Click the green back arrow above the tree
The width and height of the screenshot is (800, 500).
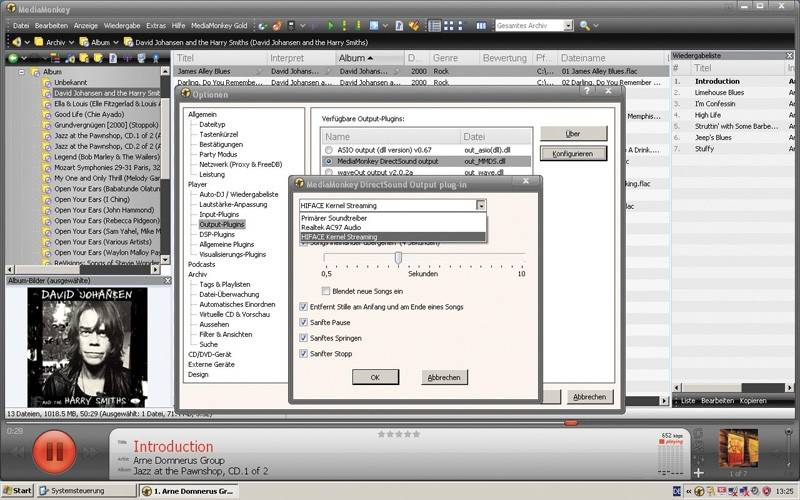[13, 58]
